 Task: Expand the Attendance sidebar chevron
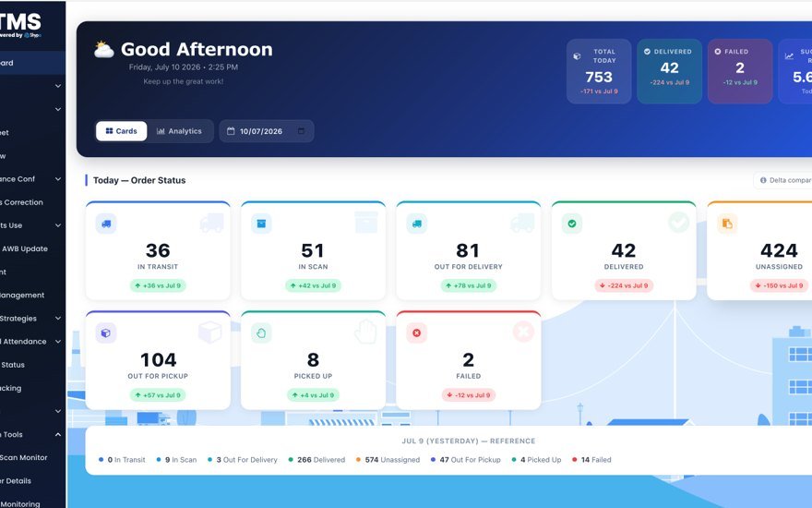point(58,342)
